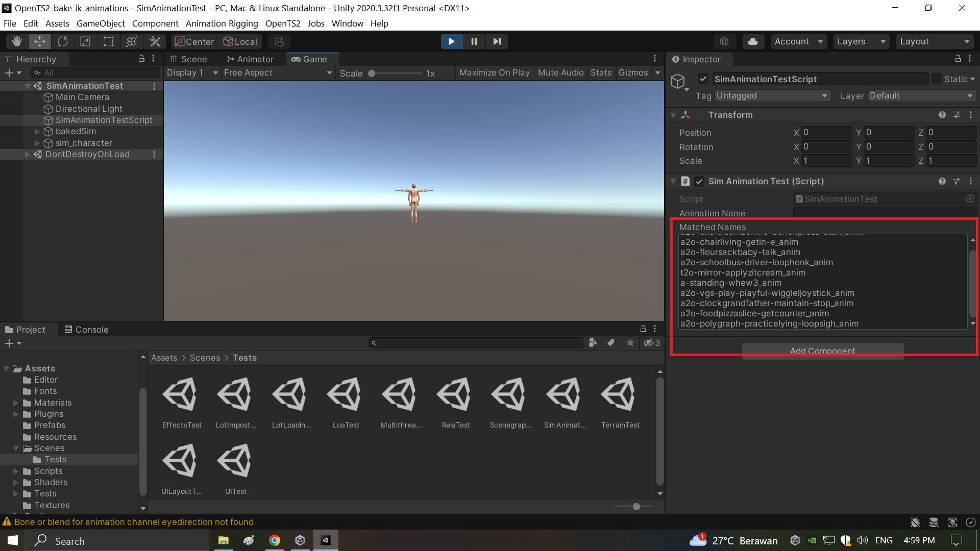Select the Move tool
Screen dimensions: 980x551
tap(40, 41)
